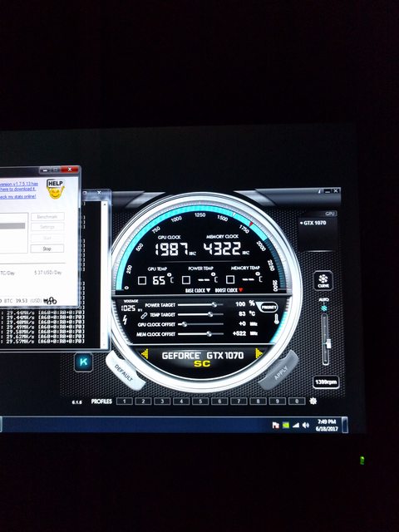Open the settings gear beside profiles
The width and height of the screenshot is (399, 532).
[x=313, y=401]
